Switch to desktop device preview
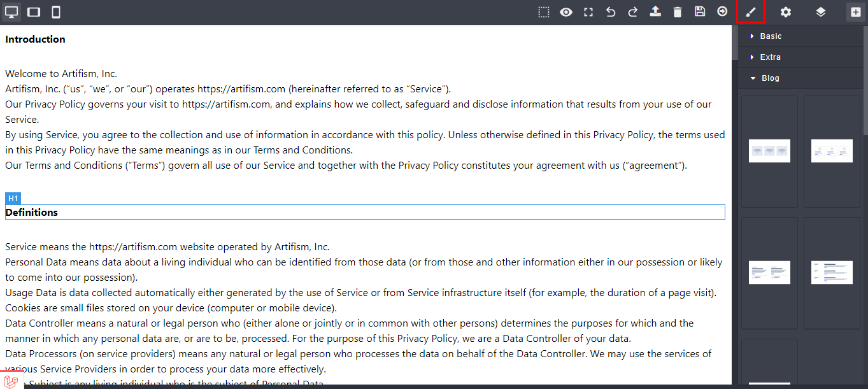The image size is (868, 389). 11,12
